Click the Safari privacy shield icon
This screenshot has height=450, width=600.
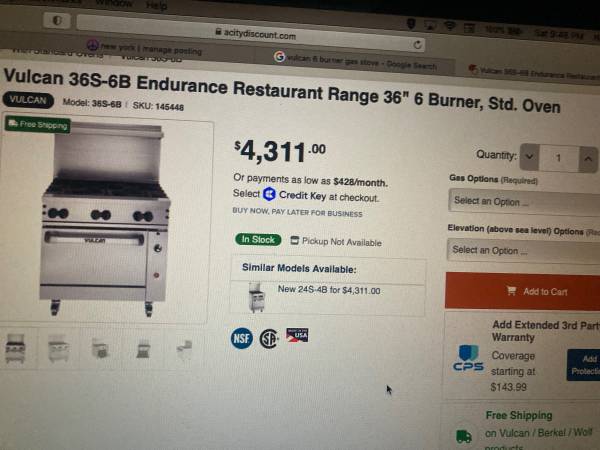click(x=57, y=20)
